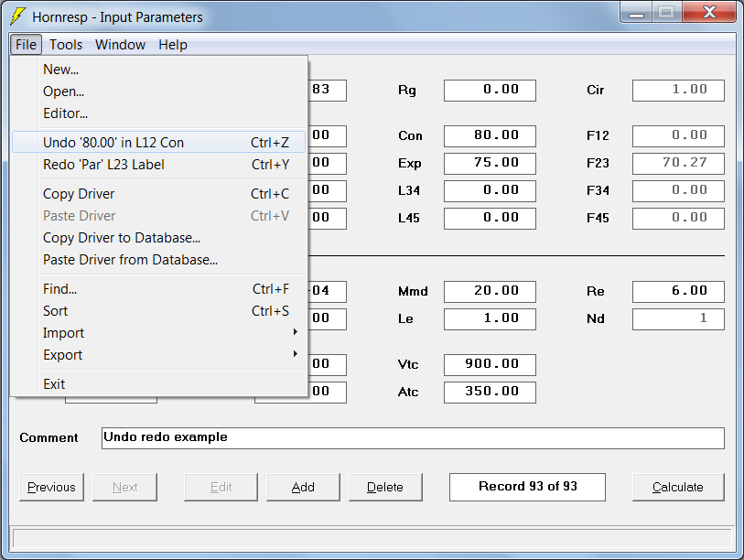Image resolution: width=744 pixels, height=560 pixels.
Task: Click the L34 input field
Action: [x=490, y=190]
